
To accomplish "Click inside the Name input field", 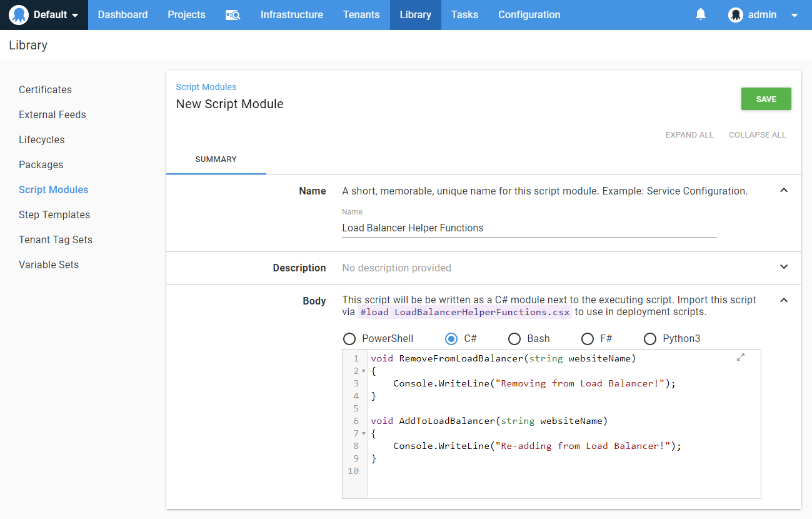I will [529, 228].
